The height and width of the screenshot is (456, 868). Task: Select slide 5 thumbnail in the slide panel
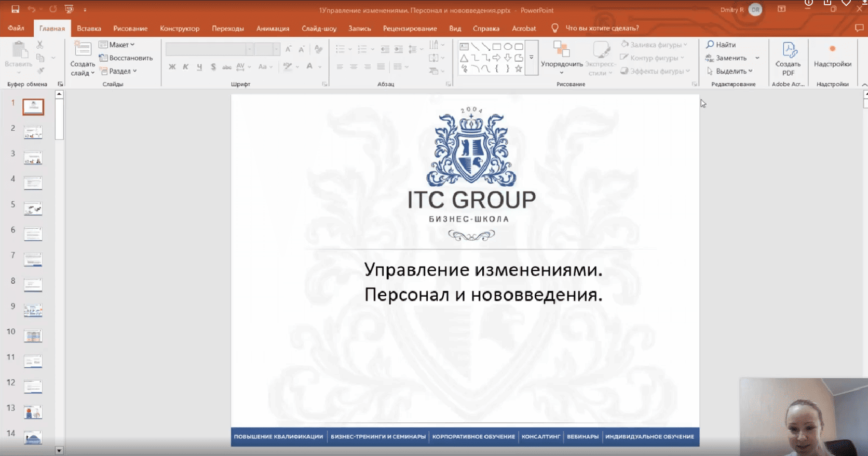tap(33, 209)
